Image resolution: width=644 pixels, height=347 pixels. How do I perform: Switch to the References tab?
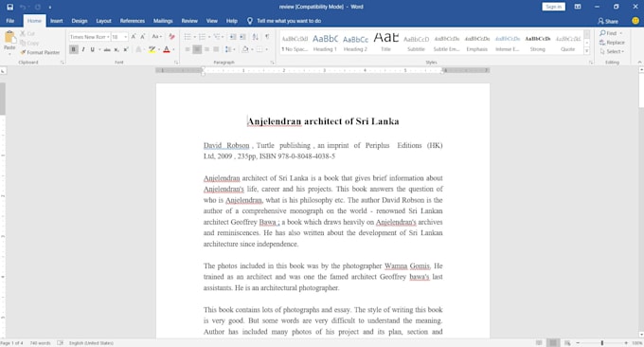pyautogui.click(x=133, y=21)
